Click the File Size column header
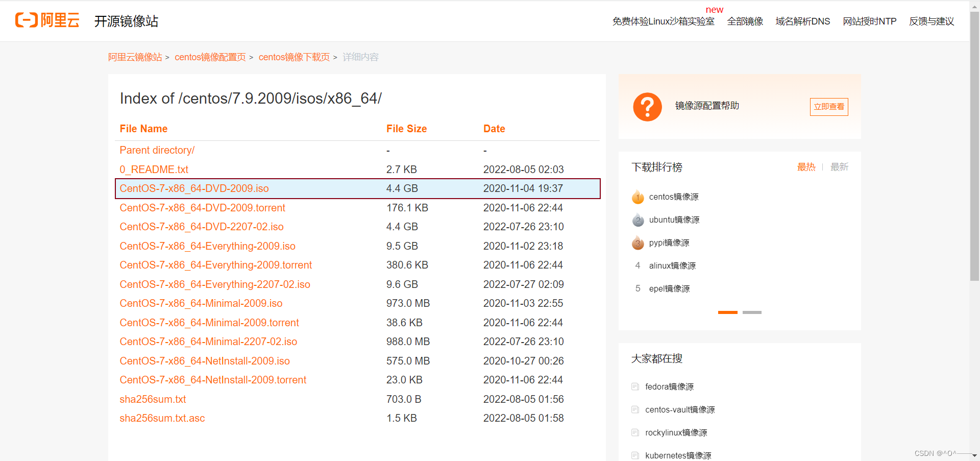The height and width of the screenshot is (461, 980). click(x=406, y=129)
